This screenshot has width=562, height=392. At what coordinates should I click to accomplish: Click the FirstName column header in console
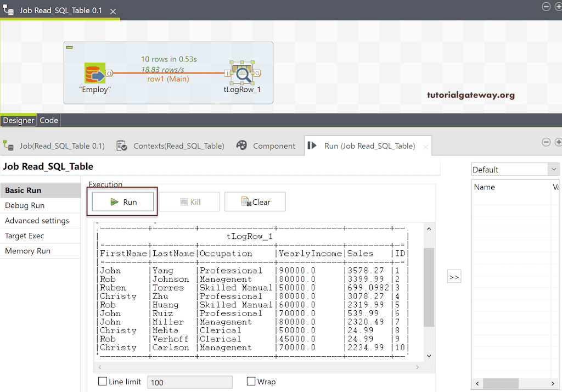pyautogui.click(x=123, y=254)
